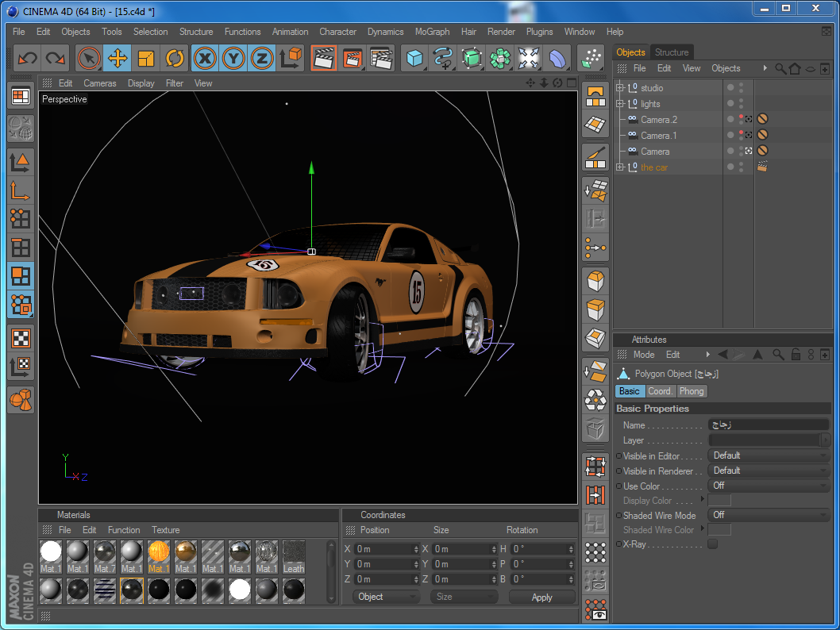Image resolution: width=840 pixels, height=630 pixels.
Task: Enable Use Model tool in left sidebar
Action: tap(21, 162)
